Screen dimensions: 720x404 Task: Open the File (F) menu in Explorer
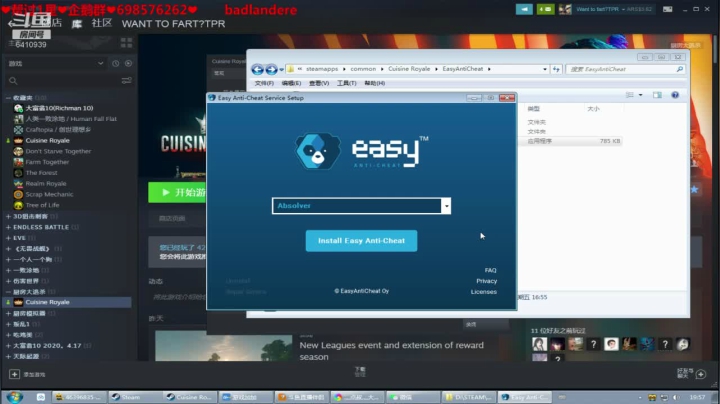264,83
